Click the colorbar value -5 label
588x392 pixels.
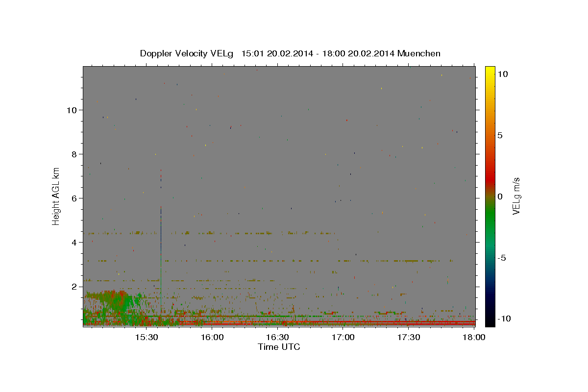[x=502, y=258]
